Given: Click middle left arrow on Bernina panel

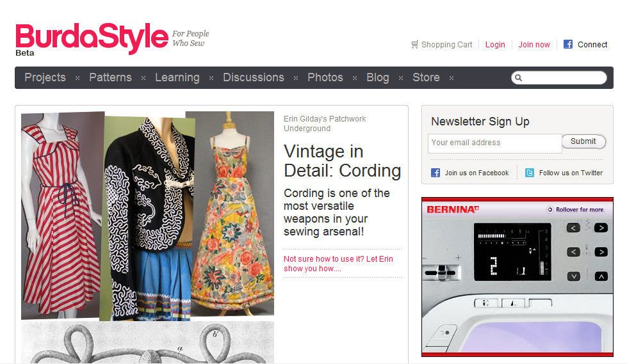Looking at the screenshot, I should (x=573, y=251).
